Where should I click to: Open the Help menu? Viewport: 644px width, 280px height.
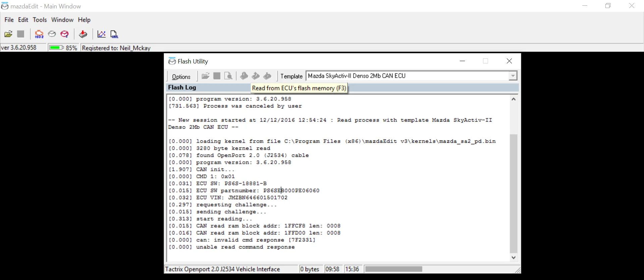84,20
